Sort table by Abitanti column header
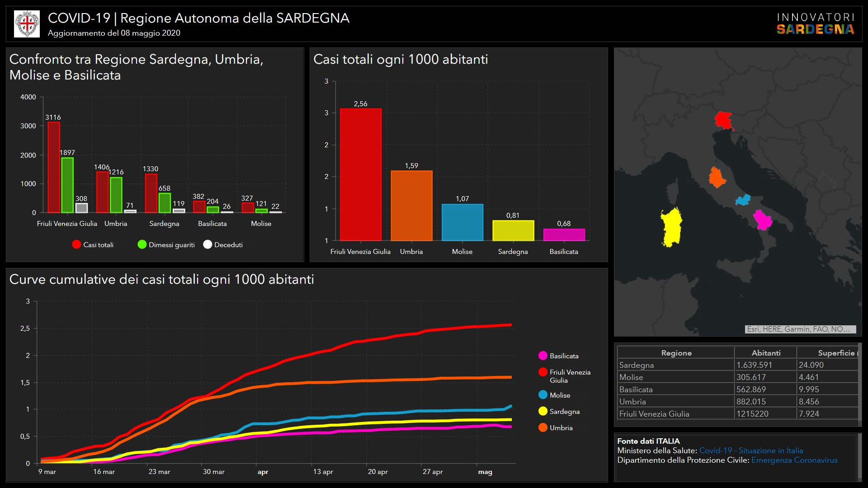This screenshot has height=488, width=868. [765, 353]
